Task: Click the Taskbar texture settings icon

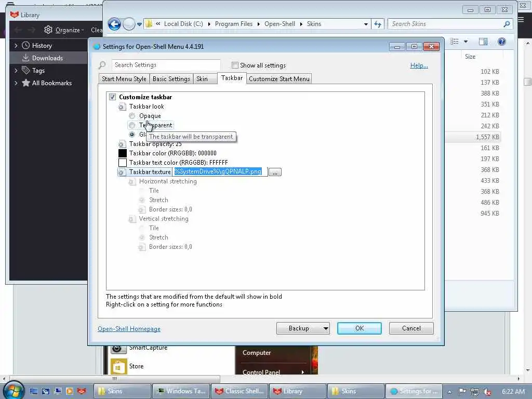Action: click(122, 172)
